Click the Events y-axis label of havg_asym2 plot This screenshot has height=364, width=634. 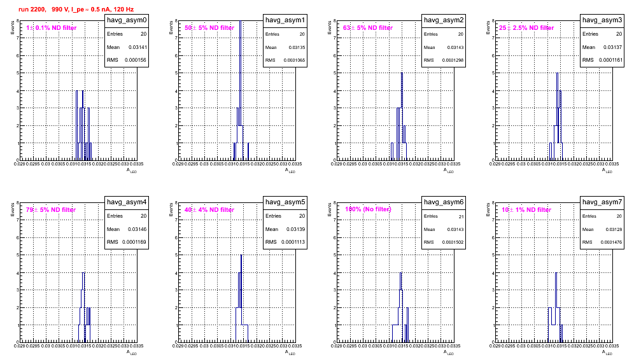(x=329, y=27)
